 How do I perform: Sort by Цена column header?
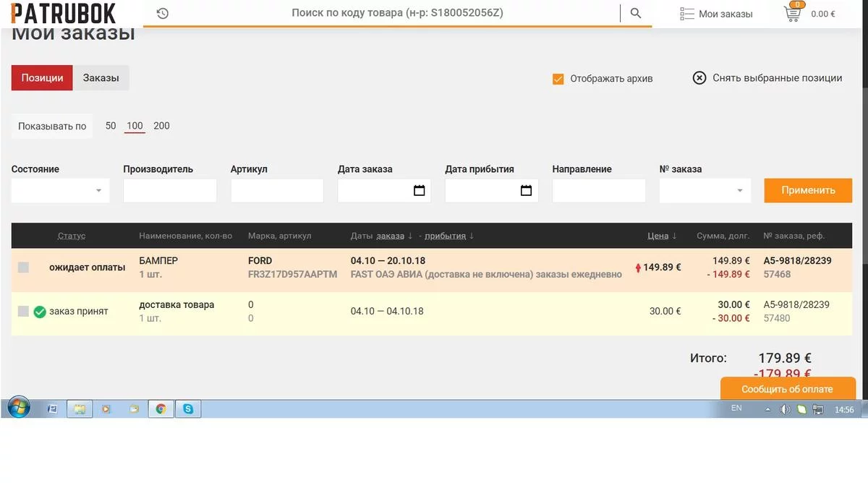click(658, 236)
